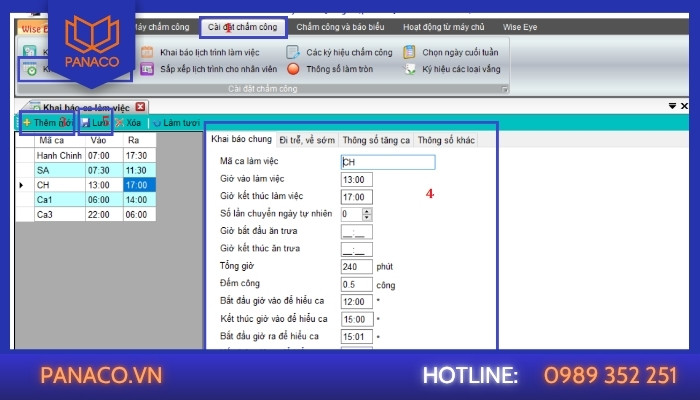Increment Số lần chuyển ngày tự nhiên spinner
The height and width of the screenshot is (400, 700).
click(367, 211)
